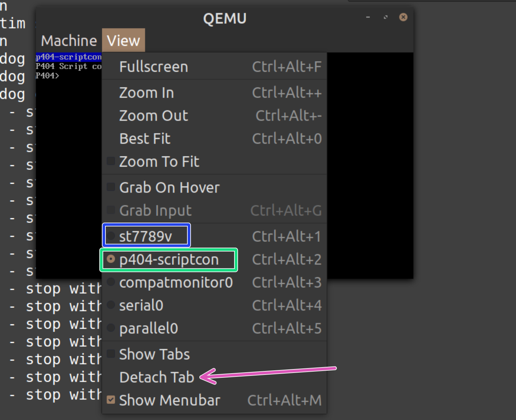Switch to compatmonitor0 console
Image resolution: width=516 pixels, height=420 pixels.
(x=214, y=283)
